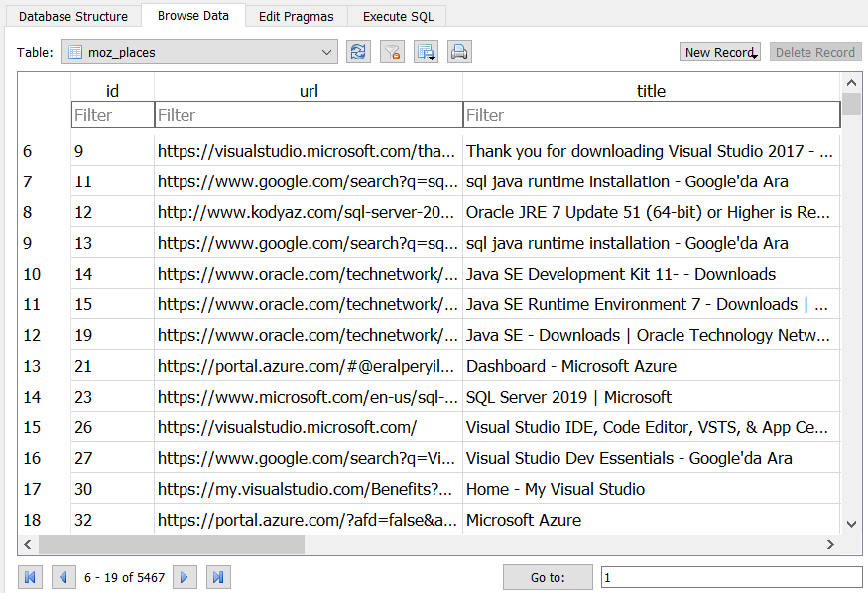This screenshot has height=593, width=868.
Task: Select the 'Microsoft Azure' title in row 18
Action: click(x=652, y=520)
